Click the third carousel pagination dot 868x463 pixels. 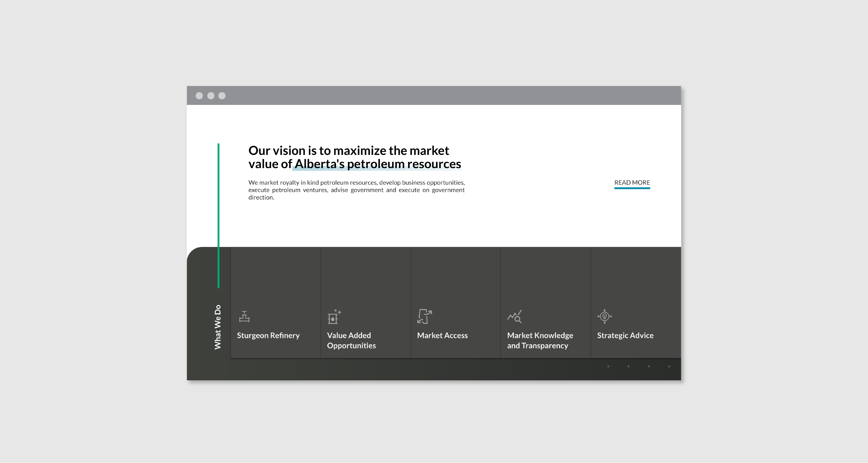click(649, 366)
